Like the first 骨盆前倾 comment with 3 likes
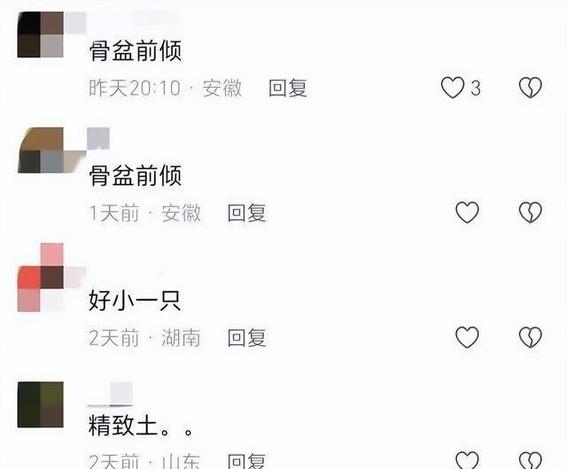The image size is (567, 469). [452, 88]
